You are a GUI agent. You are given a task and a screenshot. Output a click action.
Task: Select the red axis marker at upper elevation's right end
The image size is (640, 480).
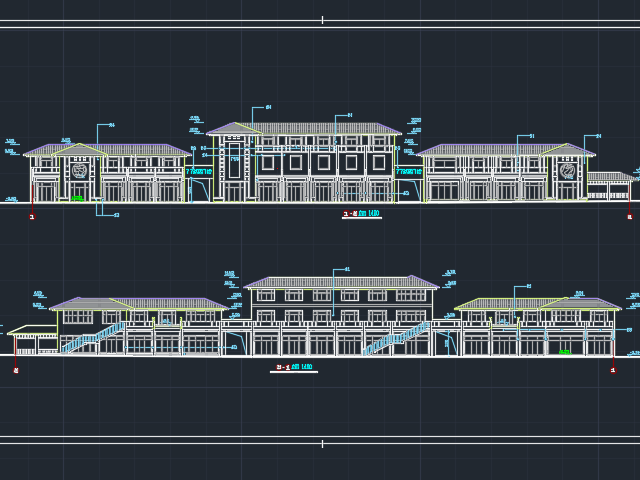click(x=629, y=216)
